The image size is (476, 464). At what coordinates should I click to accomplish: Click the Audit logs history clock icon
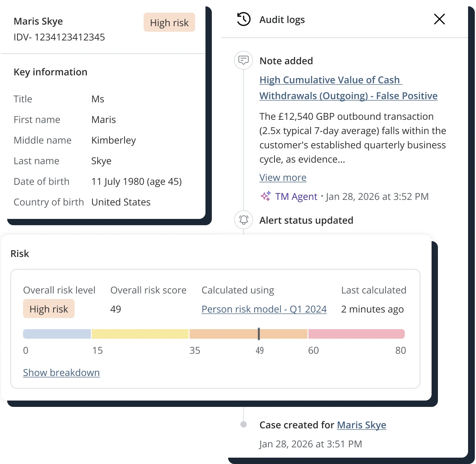pos(244,19)
